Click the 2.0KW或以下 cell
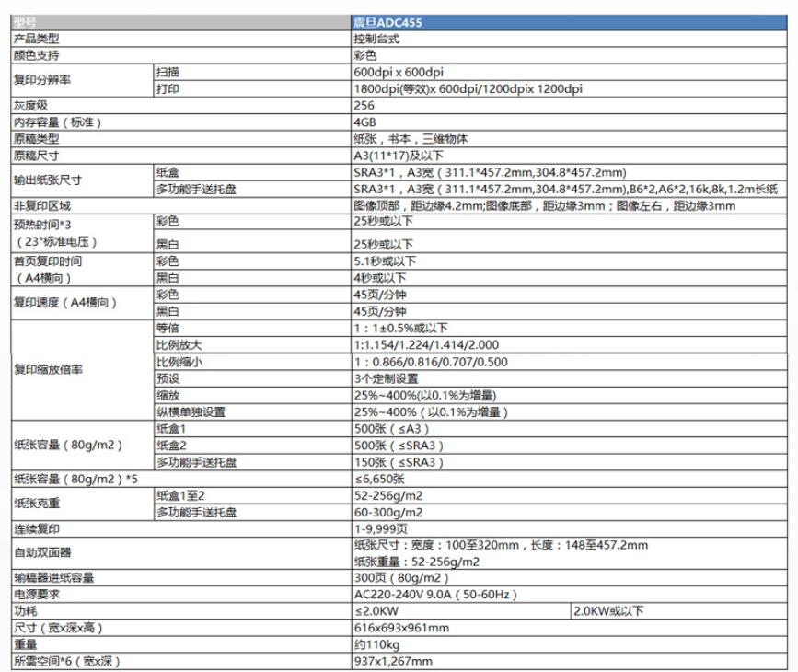The width and height of the screenshot is (798, 672). pyautogui.click(x=607, y=611)
